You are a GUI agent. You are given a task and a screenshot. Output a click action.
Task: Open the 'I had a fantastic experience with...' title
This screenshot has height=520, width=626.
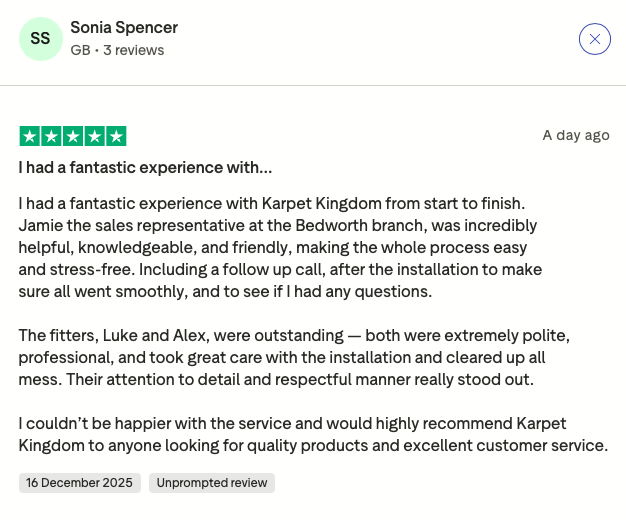(x=145, y=167)
